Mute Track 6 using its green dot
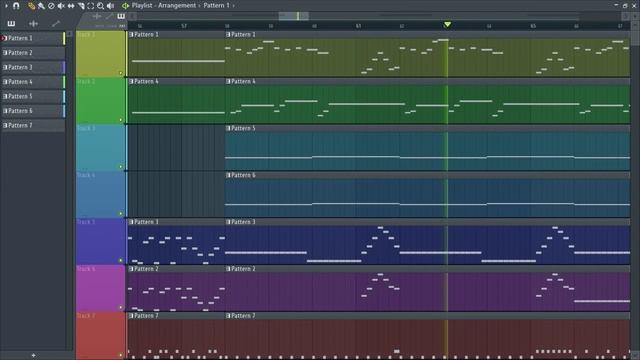Viewport: 640px width, 360px height. point(120,307)
